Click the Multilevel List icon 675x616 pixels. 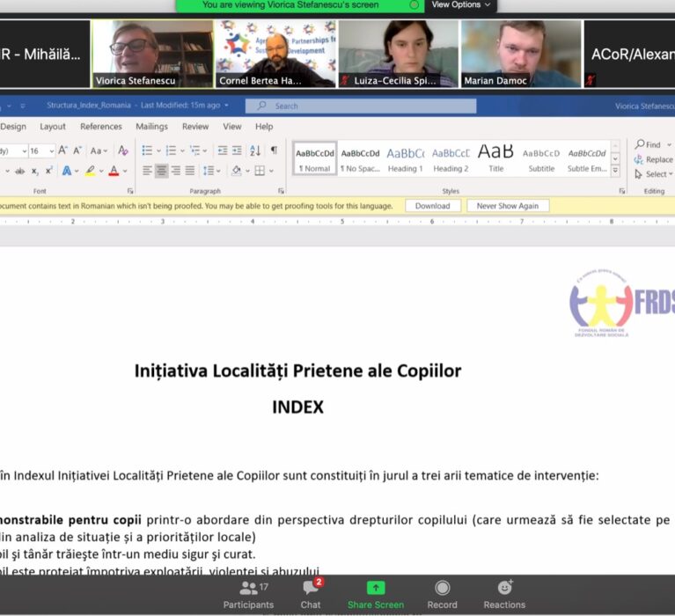[195, 150]
